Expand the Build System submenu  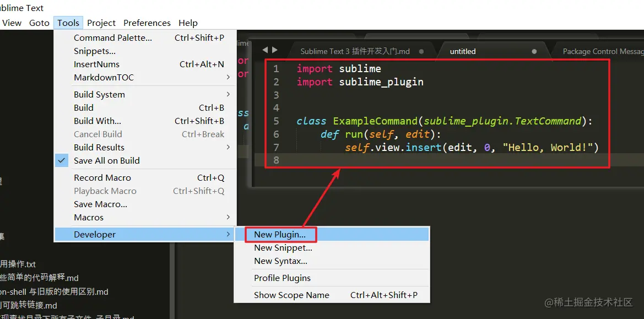point(145,94)
